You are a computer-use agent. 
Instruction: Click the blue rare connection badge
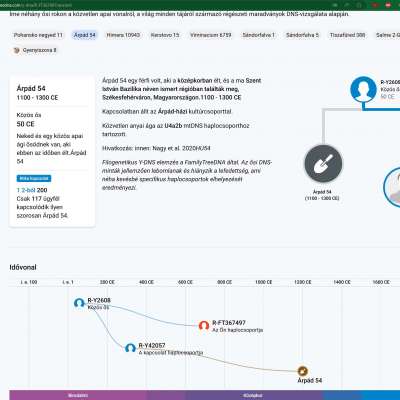click(x=34, y=178)
